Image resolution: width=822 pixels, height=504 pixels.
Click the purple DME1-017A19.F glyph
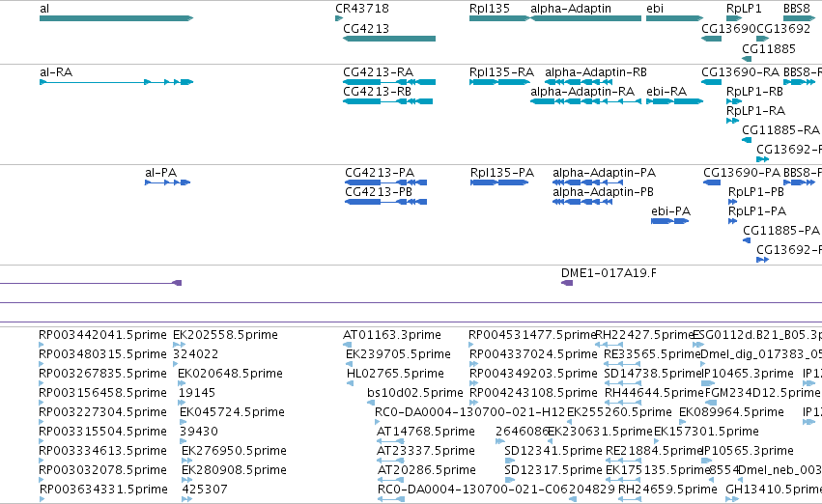[567, 283]
